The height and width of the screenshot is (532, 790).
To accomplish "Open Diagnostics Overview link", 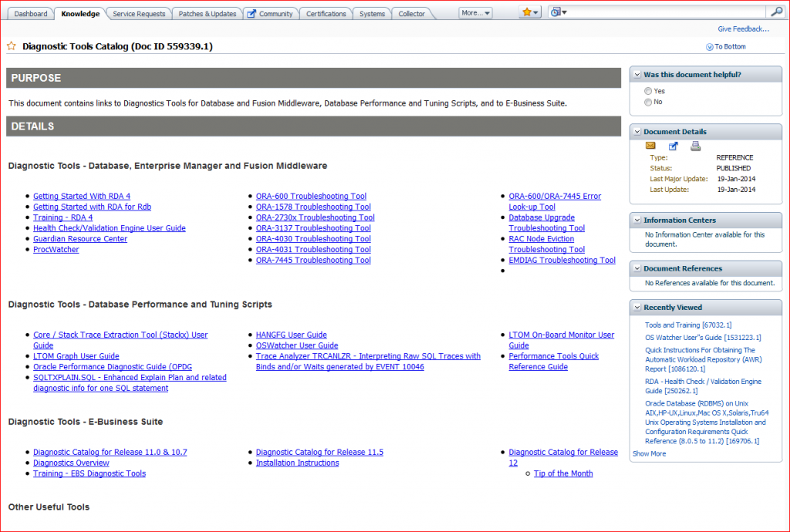I will click(71, 463).
